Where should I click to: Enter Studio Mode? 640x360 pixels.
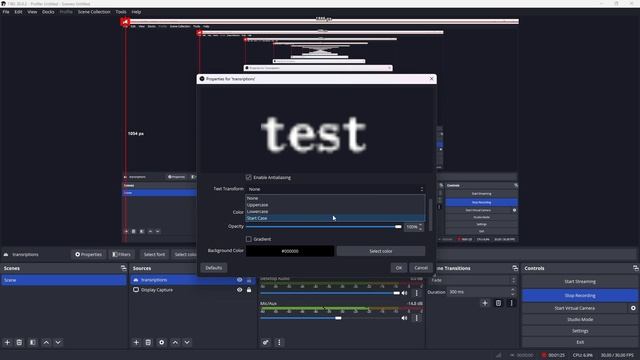click(580, 320)
